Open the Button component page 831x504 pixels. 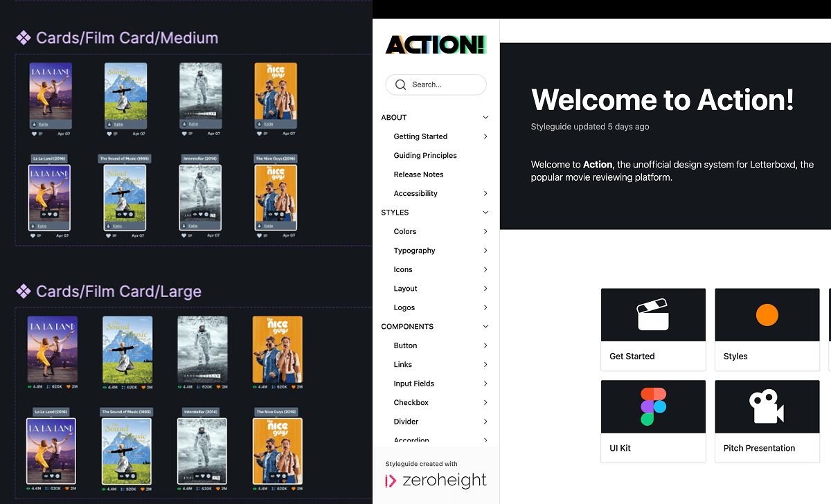405,345
